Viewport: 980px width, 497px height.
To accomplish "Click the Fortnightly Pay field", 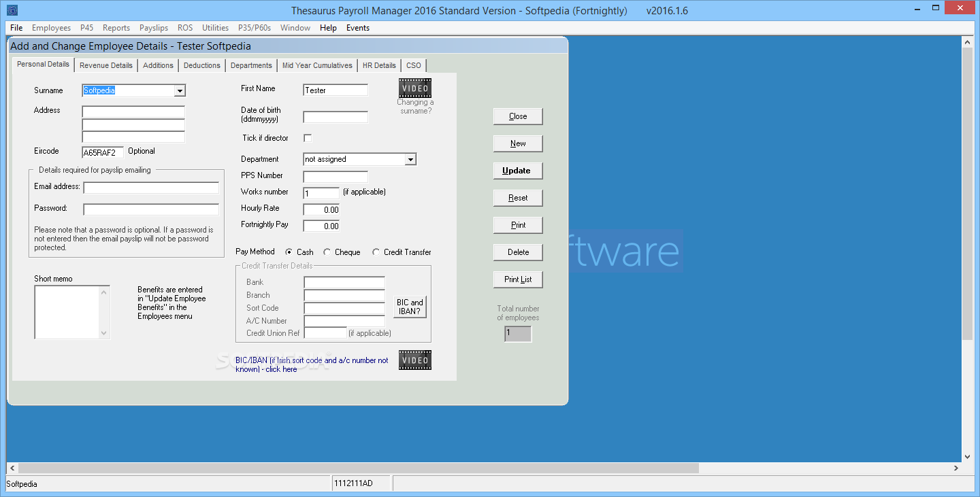I will point(321,226).
